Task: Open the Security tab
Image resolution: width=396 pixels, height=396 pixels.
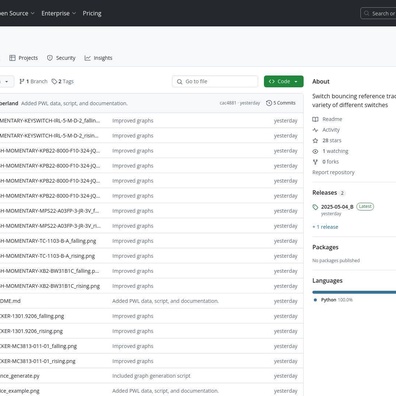Action: tap(61, 58)
